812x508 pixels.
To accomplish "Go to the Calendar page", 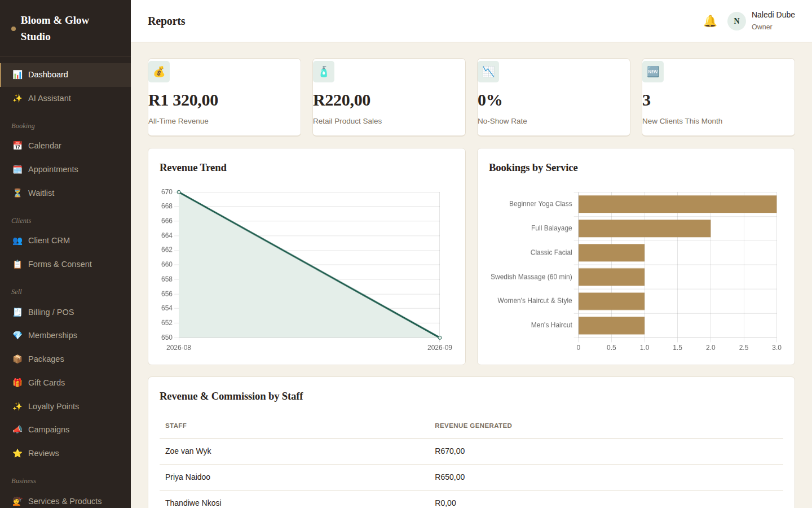I will coord(65,146).
